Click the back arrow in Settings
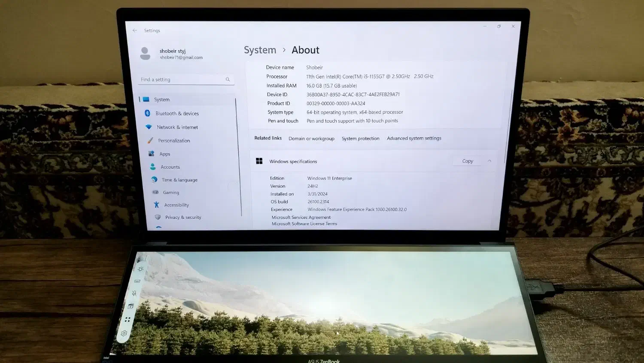This screenshot has width=644, height=363. pos(135,30)
